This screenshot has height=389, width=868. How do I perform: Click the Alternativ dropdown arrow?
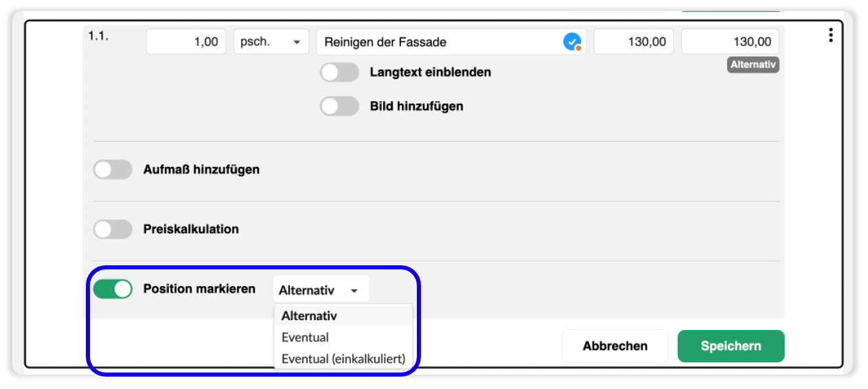354,291
